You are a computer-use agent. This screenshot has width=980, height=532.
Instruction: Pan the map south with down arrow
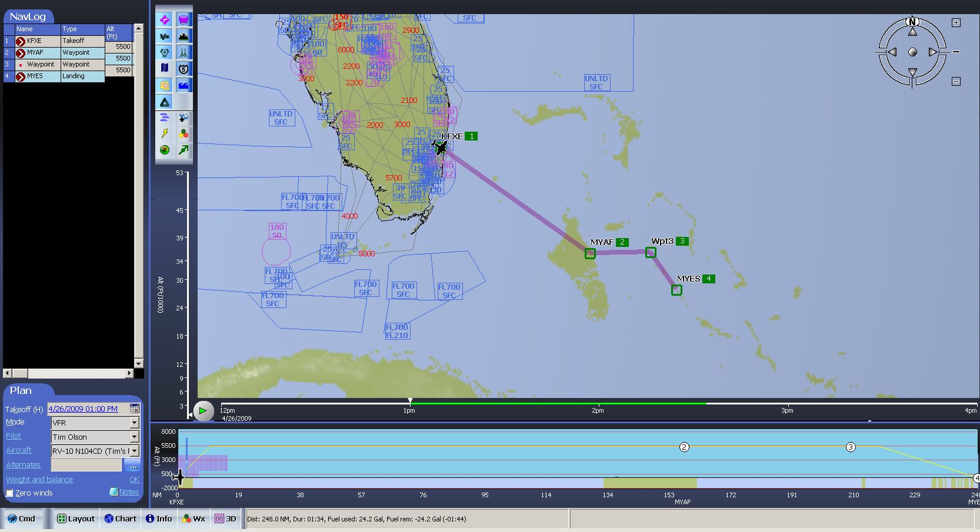pos(912,72)
